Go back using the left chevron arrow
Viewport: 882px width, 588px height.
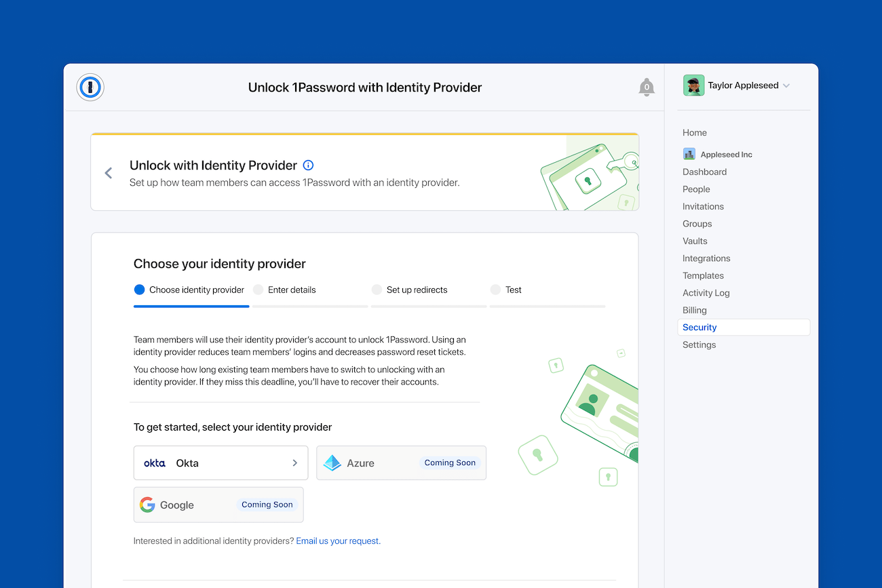[109, 172]
